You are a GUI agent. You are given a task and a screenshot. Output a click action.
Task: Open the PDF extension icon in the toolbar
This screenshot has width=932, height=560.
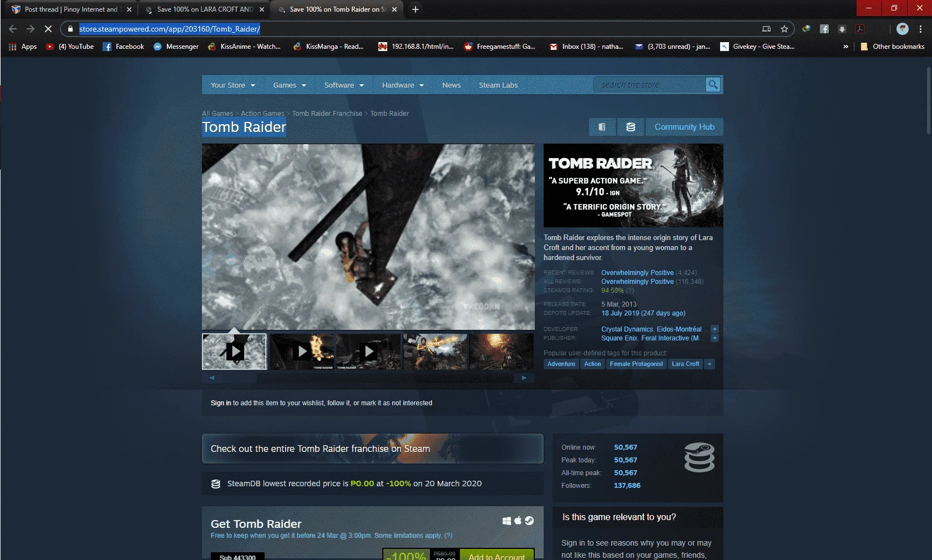[860, 29]
